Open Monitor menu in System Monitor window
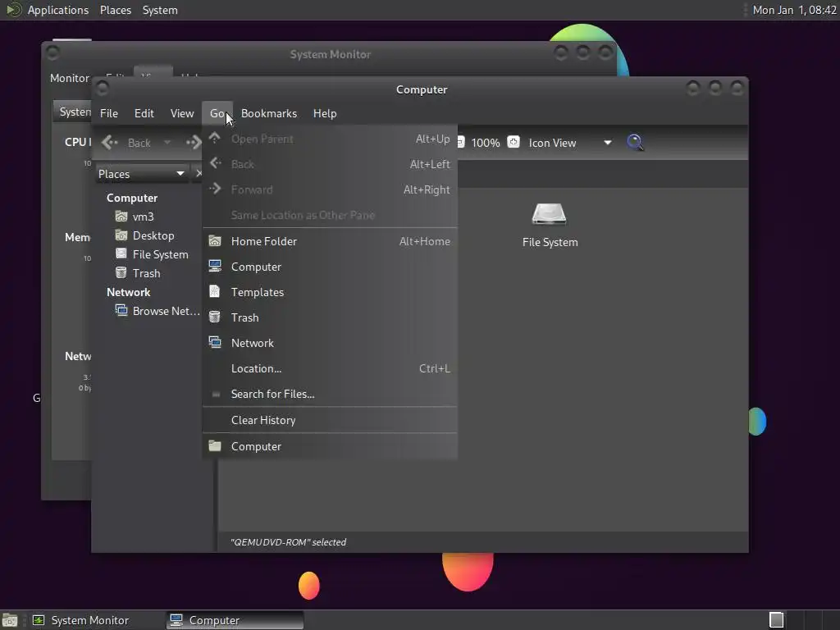 pyautogui.click(x=70, y=78)
